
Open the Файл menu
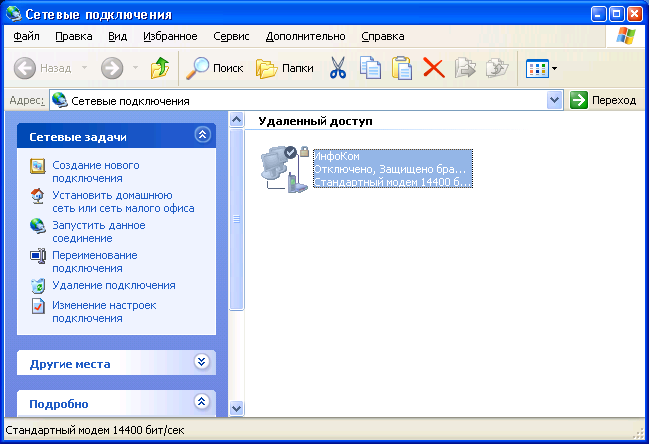26,36
